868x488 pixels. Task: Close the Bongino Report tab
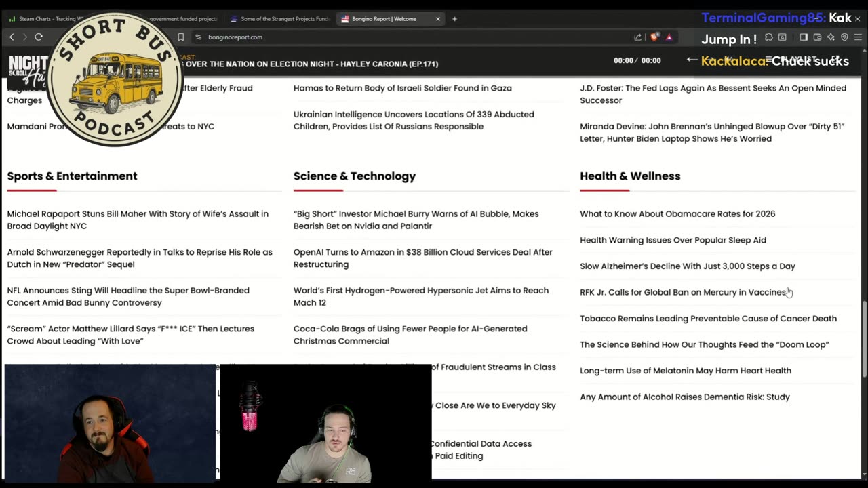pos(437,19)
